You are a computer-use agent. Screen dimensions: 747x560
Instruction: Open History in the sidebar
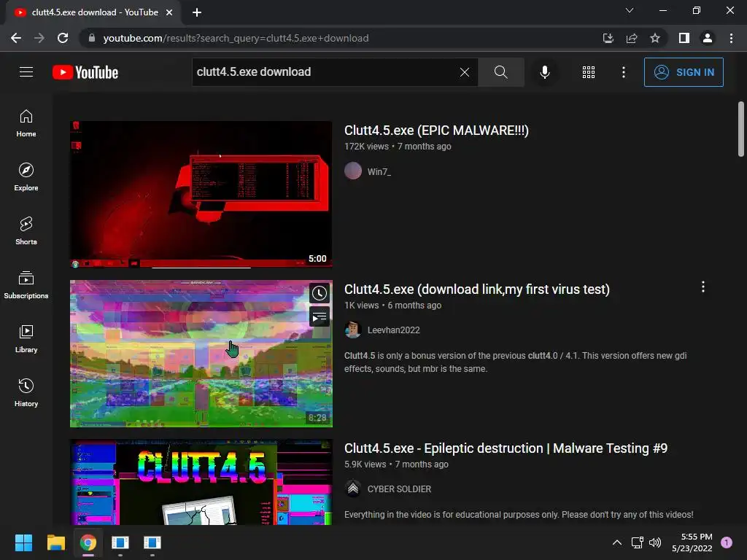[x=26, y=393]
